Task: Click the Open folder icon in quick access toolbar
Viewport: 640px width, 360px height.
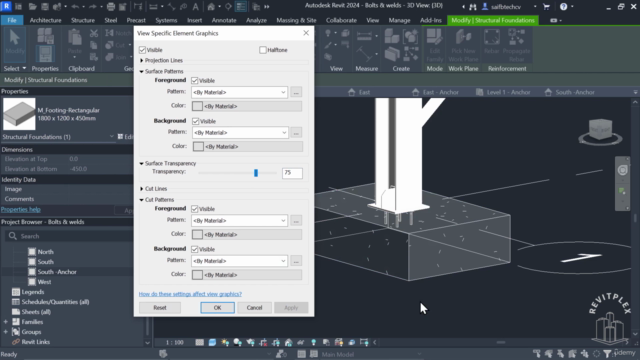Action: tap(32, 7)
